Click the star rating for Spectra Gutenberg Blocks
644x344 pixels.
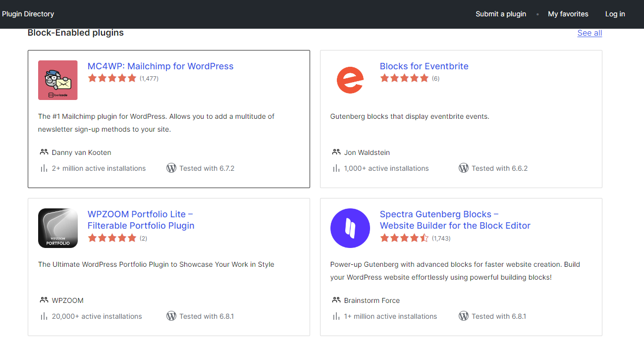click(404, 238)
